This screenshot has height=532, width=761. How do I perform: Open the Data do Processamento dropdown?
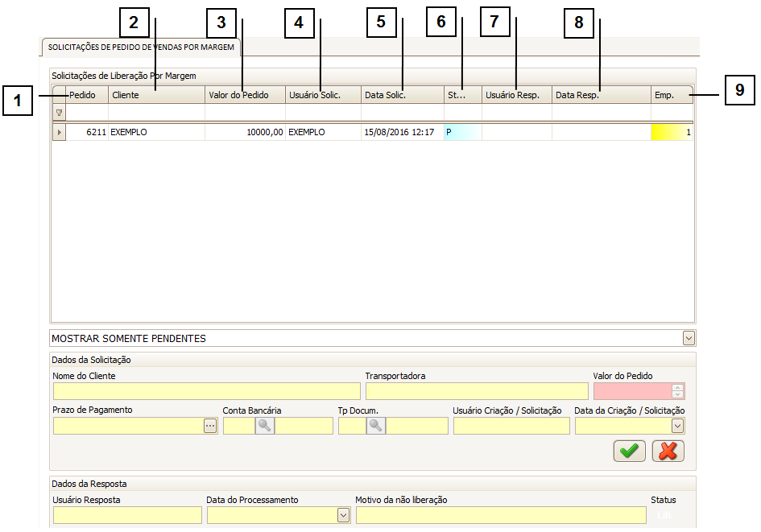(x=344, y=516)
